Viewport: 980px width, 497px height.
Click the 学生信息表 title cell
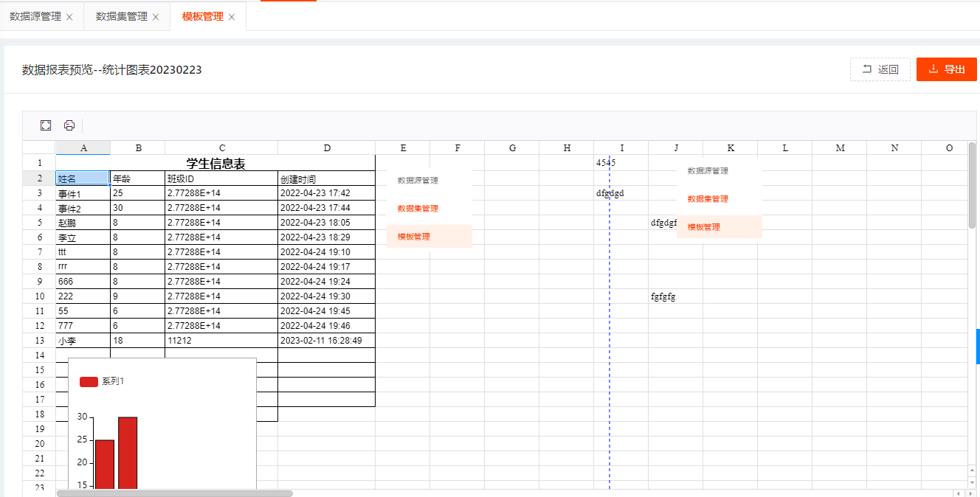215,164
